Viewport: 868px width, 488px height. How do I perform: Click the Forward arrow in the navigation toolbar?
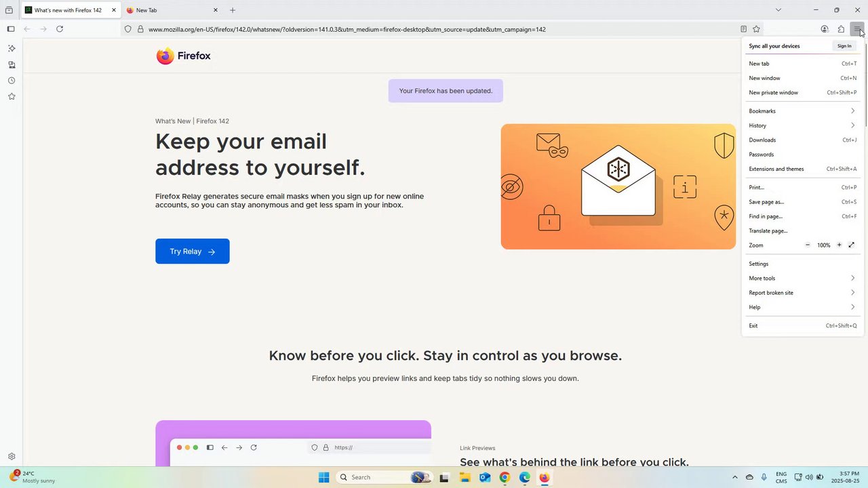click(43, 29)
